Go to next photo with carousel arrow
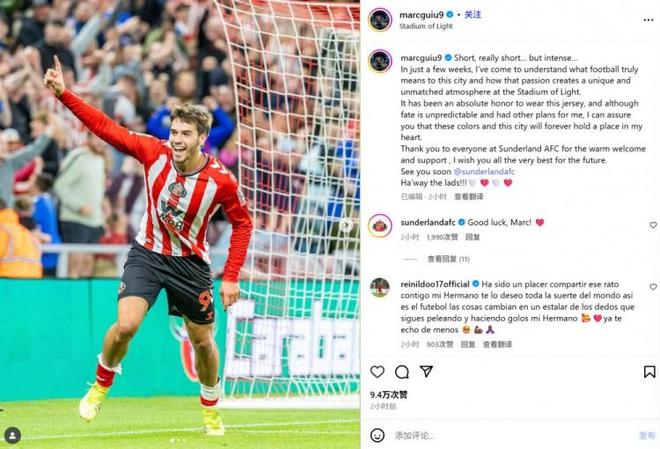Viewport: 660px width, 449px height. pyautogui.click(x=346, y=225)
